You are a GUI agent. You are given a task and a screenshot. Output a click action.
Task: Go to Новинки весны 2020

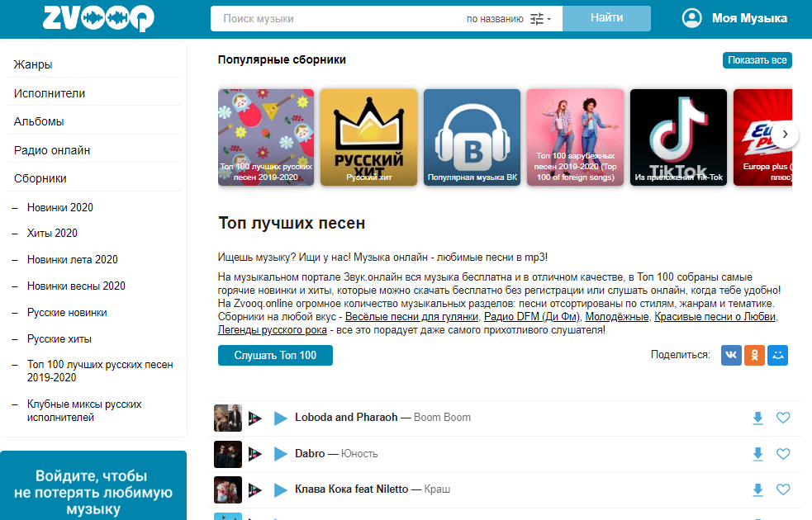point(76,286)
